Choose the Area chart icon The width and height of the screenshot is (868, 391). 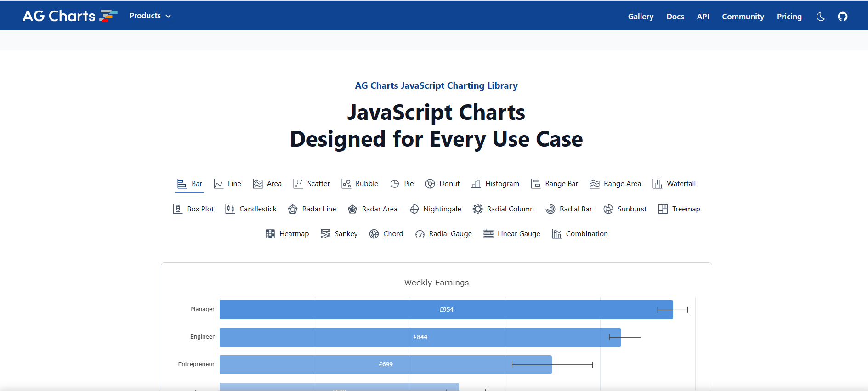(257, 184)
